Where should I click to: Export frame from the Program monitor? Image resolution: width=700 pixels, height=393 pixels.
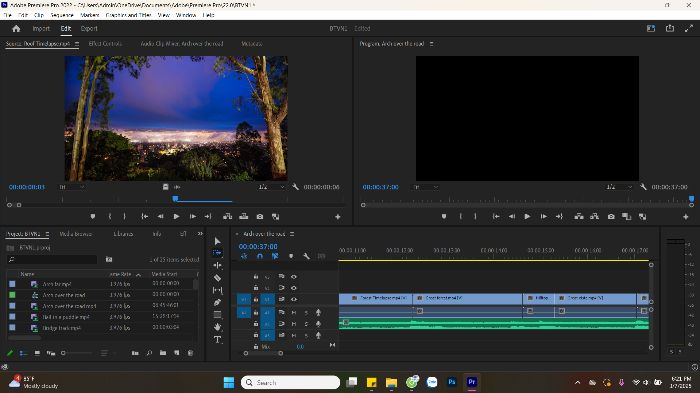tap(611, 217)
